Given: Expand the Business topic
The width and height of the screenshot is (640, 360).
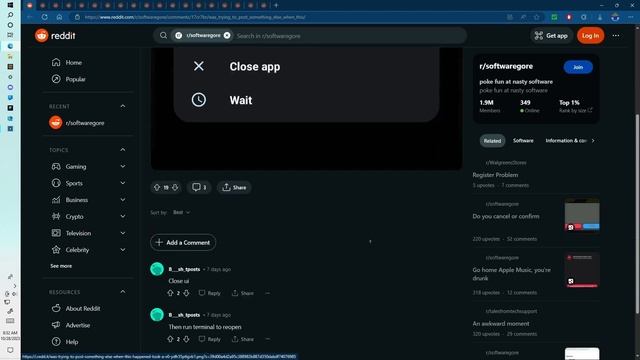Looking at the screenshot, I should pyautogui.click(x=123, y=200).
